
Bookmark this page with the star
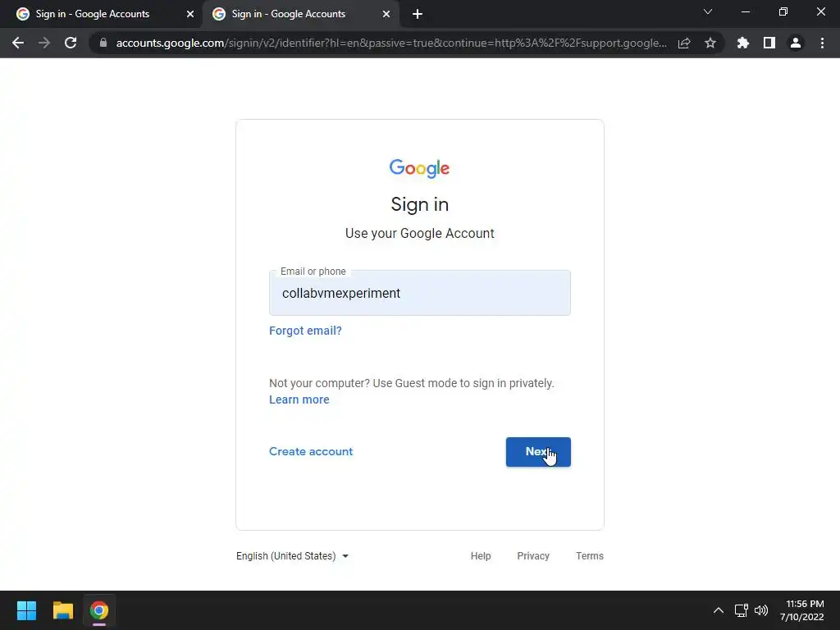click(710, 43)
